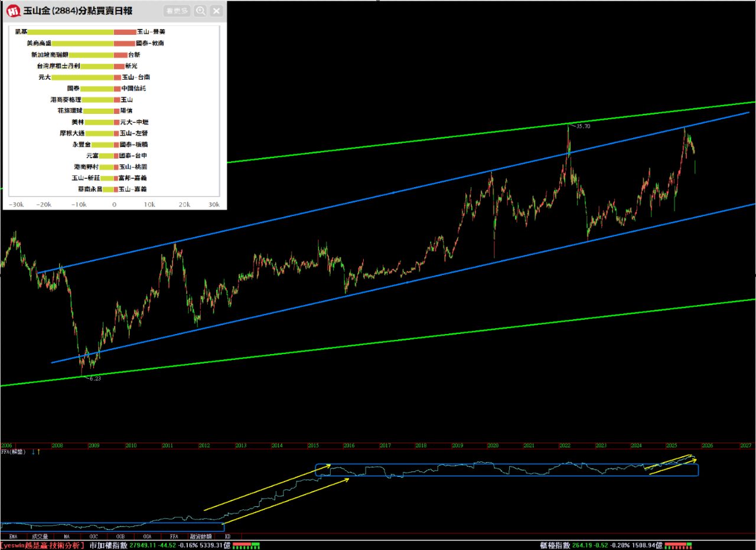Switch to the EMA indicator tab
The width and height of the screenshot is (756, 550).
(12, 536)
